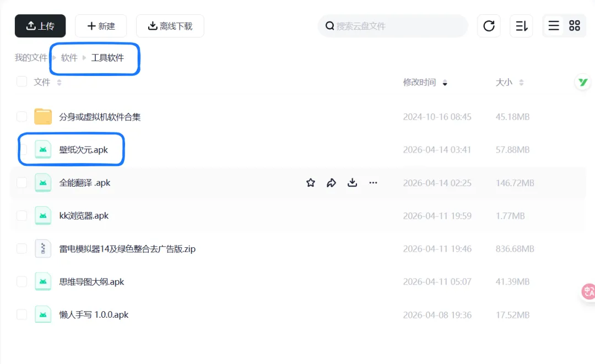The image size is (595, 364).
Task: Switch to grid view layout
Action: tap(575, 26)
